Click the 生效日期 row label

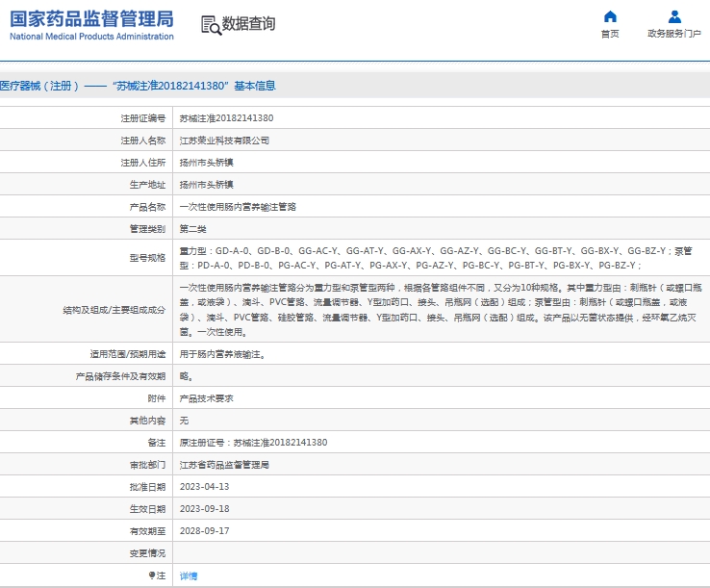[x=147, y=509]
